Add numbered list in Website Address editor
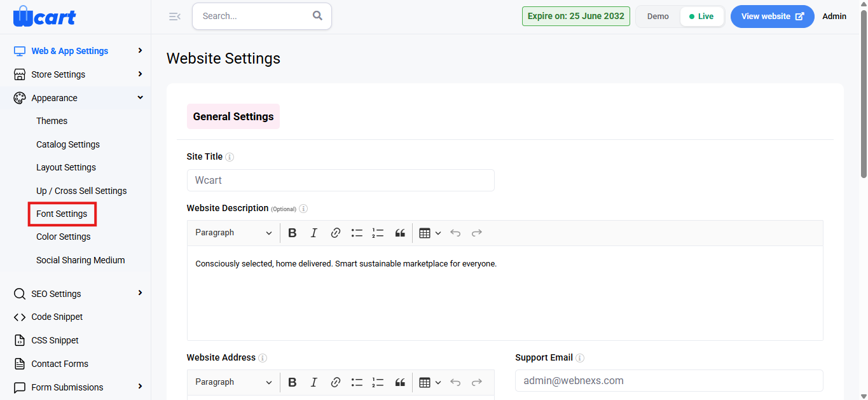 [378, 382]
